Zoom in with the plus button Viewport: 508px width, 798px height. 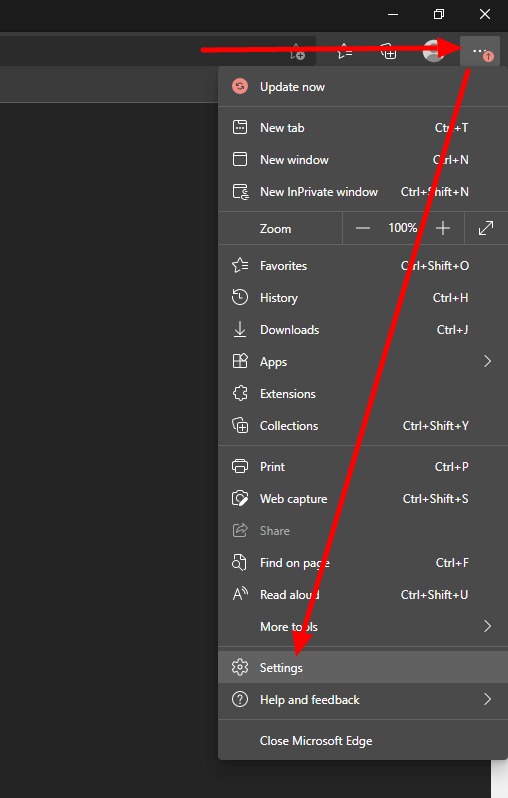pos(443,228)
